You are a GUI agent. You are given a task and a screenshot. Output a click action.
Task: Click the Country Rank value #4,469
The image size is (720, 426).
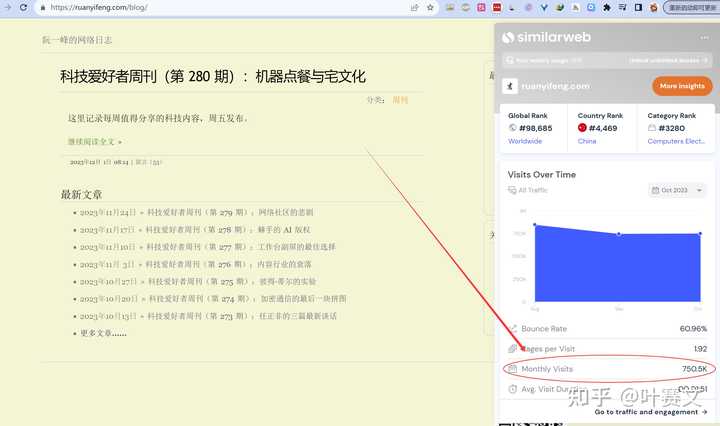click(x=603, y=128)
